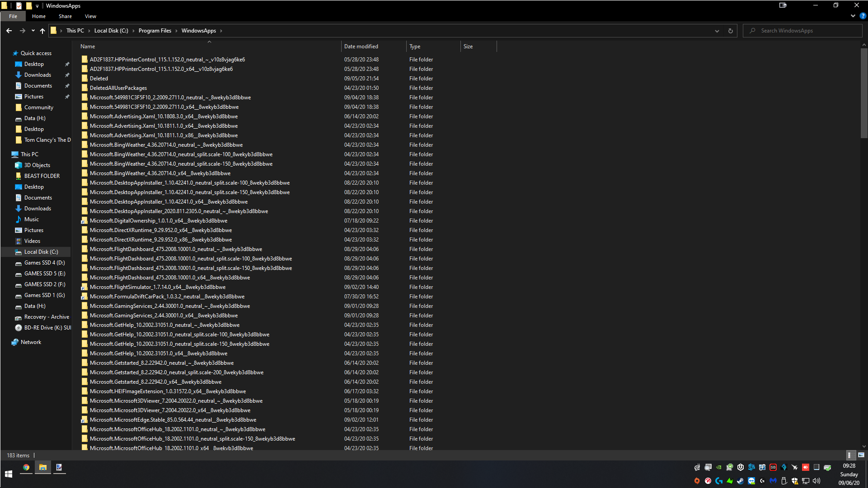Select DeletedAllUserPackages folder

point(118,88)
